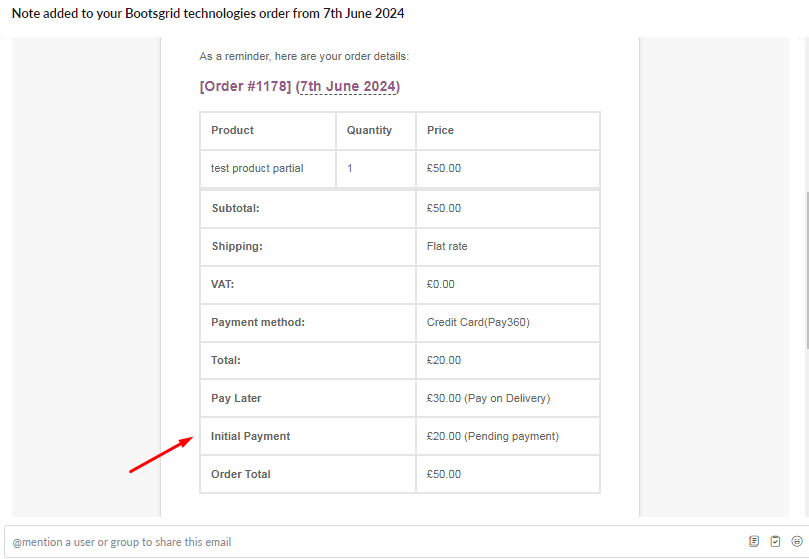809x559 pixels.
Task: Click the Product column header
Action: tap(268, 130)
